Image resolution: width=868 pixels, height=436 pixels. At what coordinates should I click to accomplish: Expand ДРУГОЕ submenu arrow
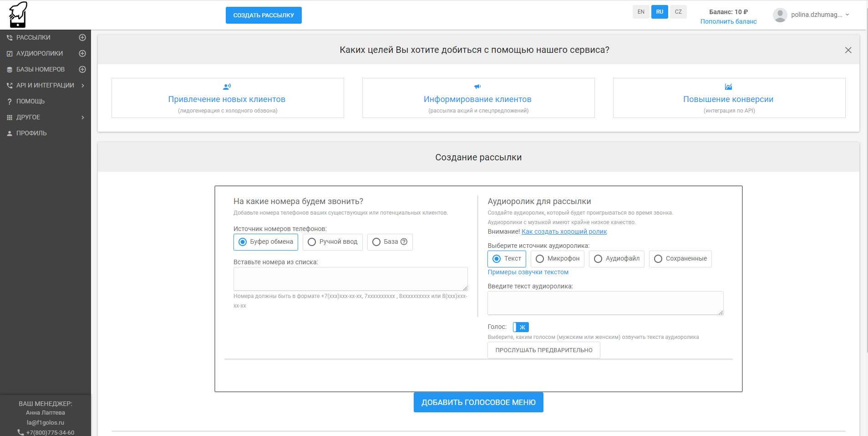pos(83,117)
